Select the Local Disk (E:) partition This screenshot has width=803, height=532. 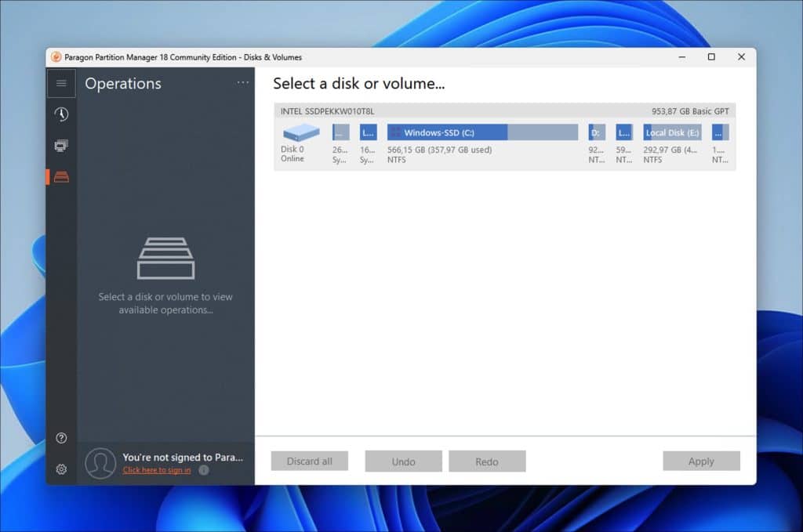tap(672, 132)
